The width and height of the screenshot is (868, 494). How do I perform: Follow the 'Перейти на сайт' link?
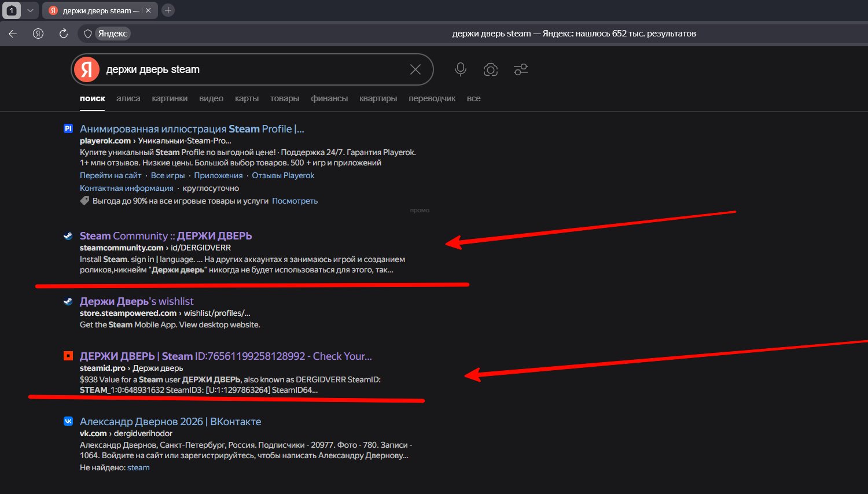tap(111, 175)
